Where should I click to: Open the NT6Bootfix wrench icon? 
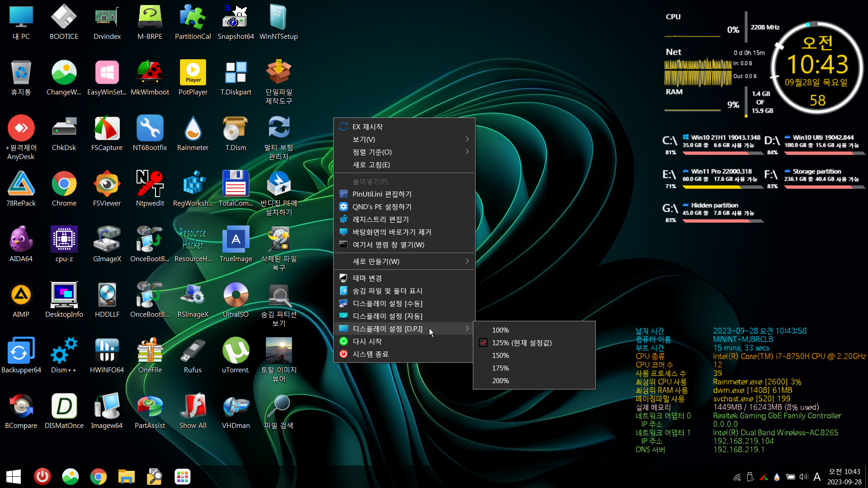[x=150, y=133]
